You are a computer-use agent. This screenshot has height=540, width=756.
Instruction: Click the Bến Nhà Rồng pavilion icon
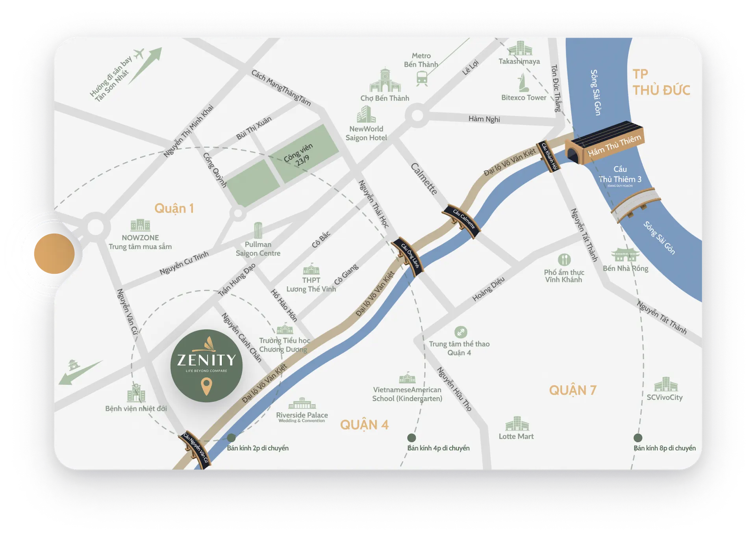pyautogui.click(x=625, y=255)
